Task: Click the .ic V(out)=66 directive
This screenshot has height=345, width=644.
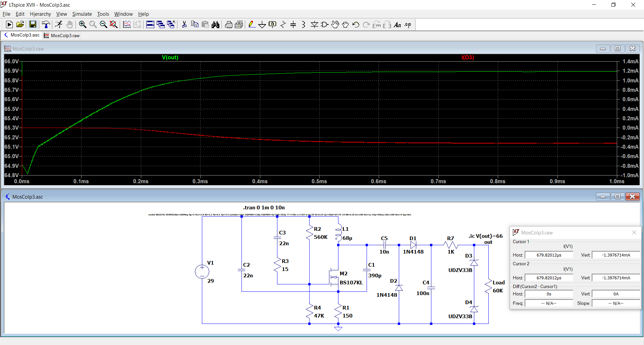Action: click(486, 236)
